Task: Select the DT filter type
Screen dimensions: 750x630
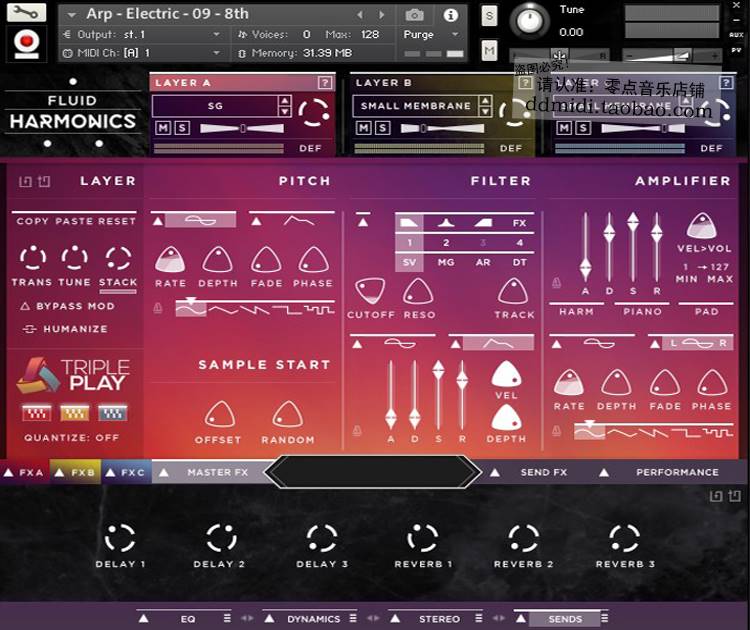Action: coord(519,263)
